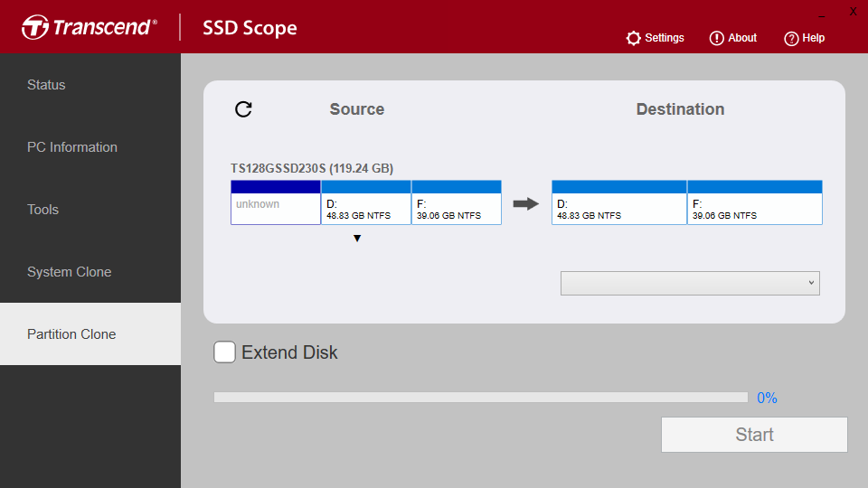Click the clone progress bar
868x488 pixels.
480,398
